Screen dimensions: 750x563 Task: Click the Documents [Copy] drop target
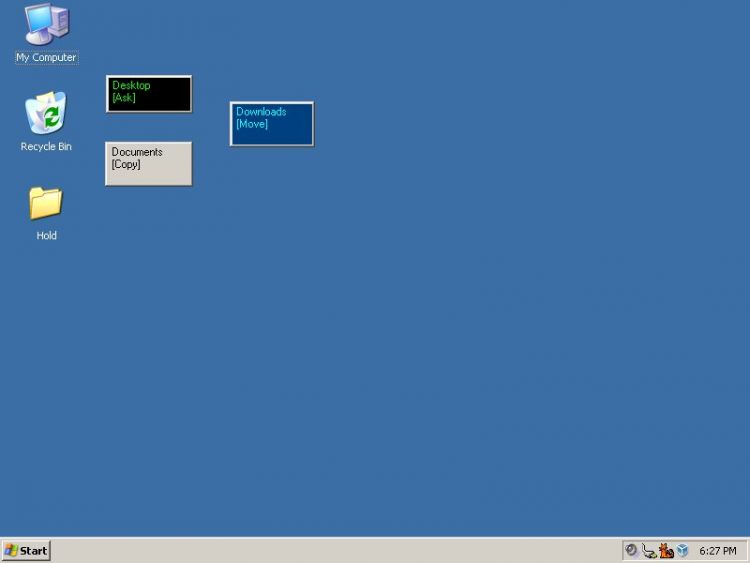[149, 164]
